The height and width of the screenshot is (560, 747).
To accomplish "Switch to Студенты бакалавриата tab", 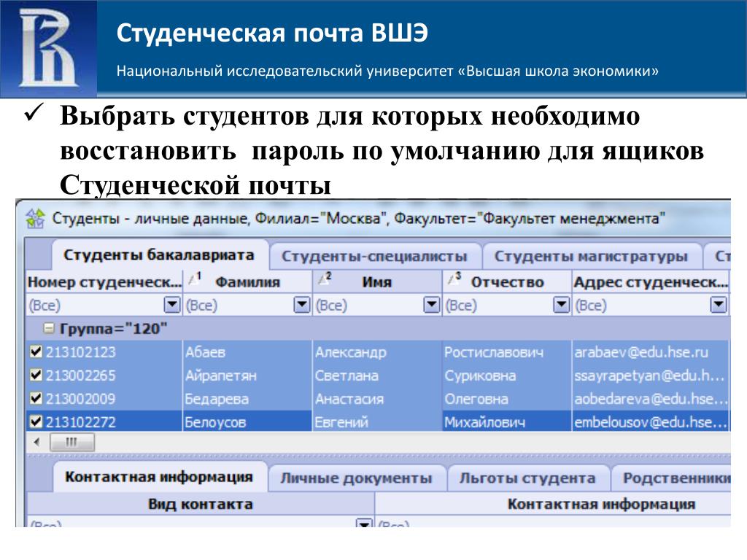I will 158,255.
